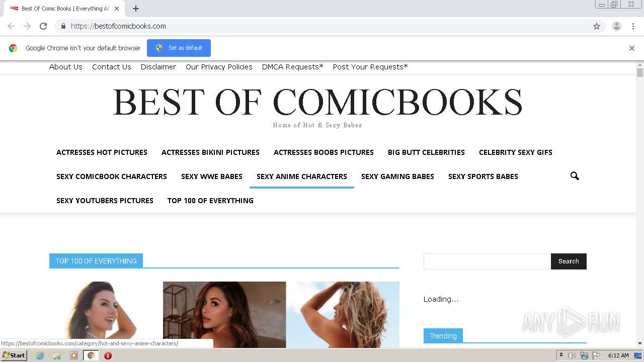The height and width of the screenshot is (362, 644).
Task: Click the Top 100 Of Everything section header
Action: (96, 261)
